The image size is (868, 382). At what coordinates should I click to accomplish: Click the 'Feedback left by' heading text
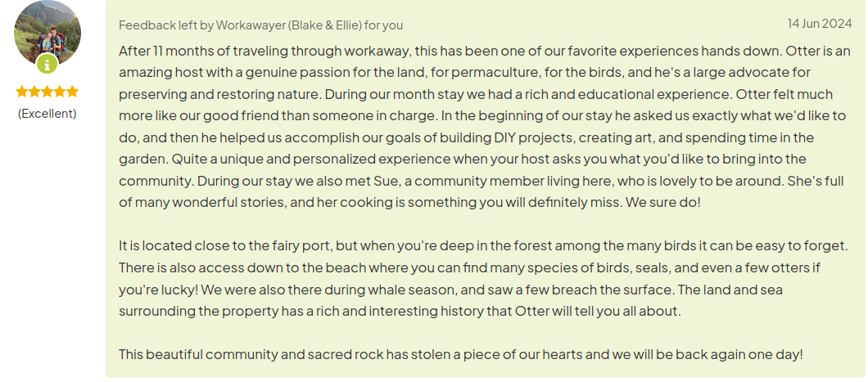[x=166, y=25]
